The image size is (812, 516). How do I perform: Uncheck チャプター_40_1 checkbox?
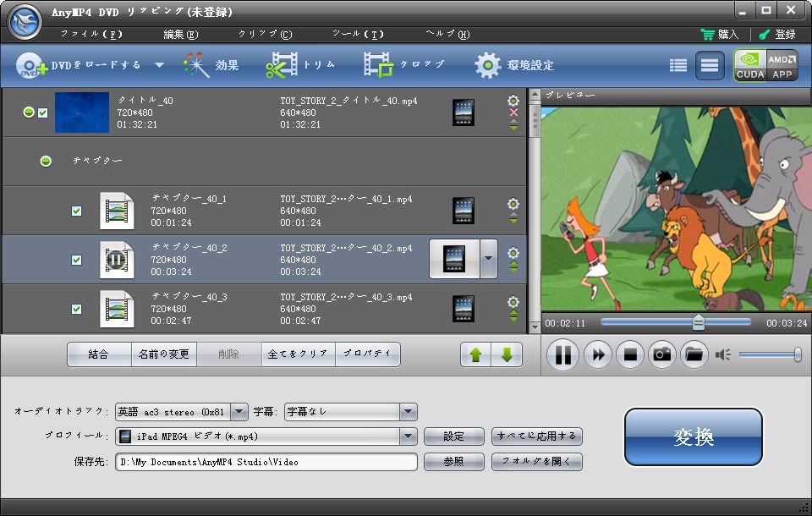(x=77, y=211)
